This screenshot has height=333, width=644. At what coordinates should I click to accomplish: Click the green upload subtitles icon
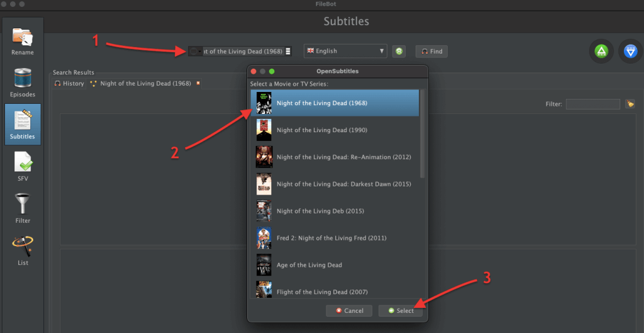tap(601, 52)
